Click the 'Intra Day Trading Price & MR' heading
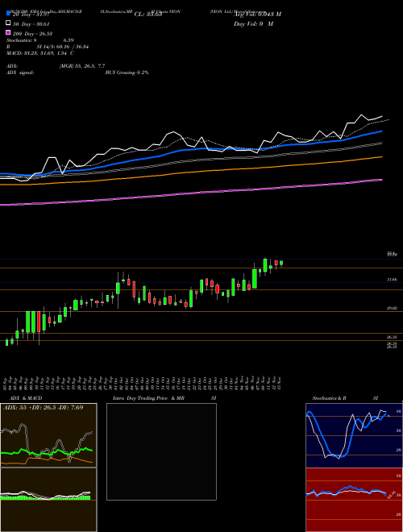Viewport: 403px width, 532px height. coord(148,398)
